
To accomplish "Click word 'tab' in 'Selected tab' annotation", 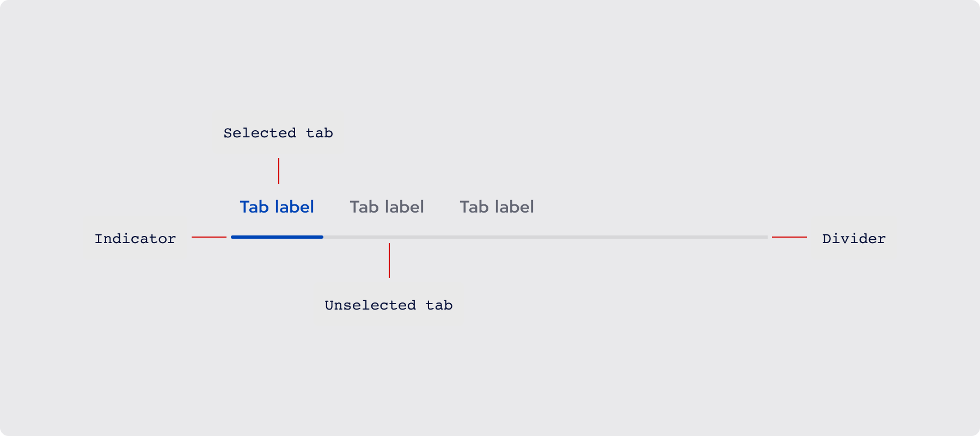I will tap(320, 133).
